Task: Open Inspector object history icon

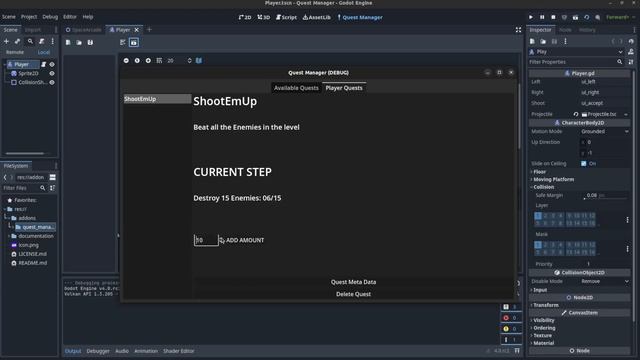Action: 631,41
